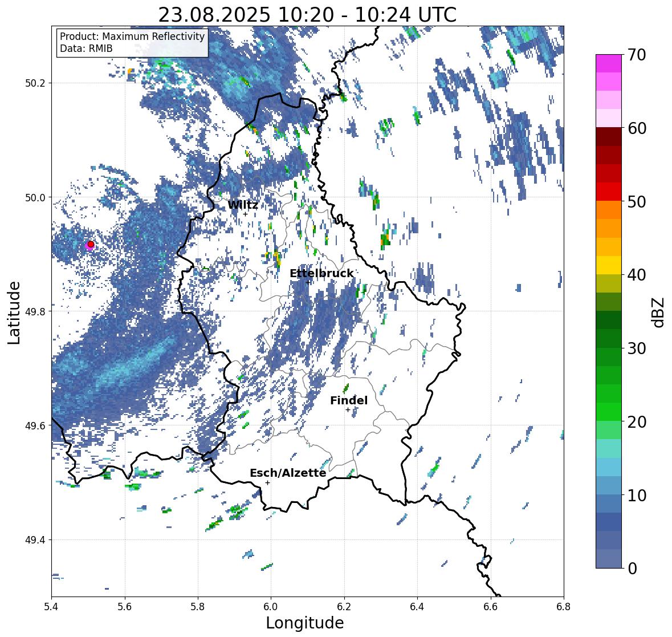
Task: Click the longitude tick label 5.4
Action: tap(51, 607)
